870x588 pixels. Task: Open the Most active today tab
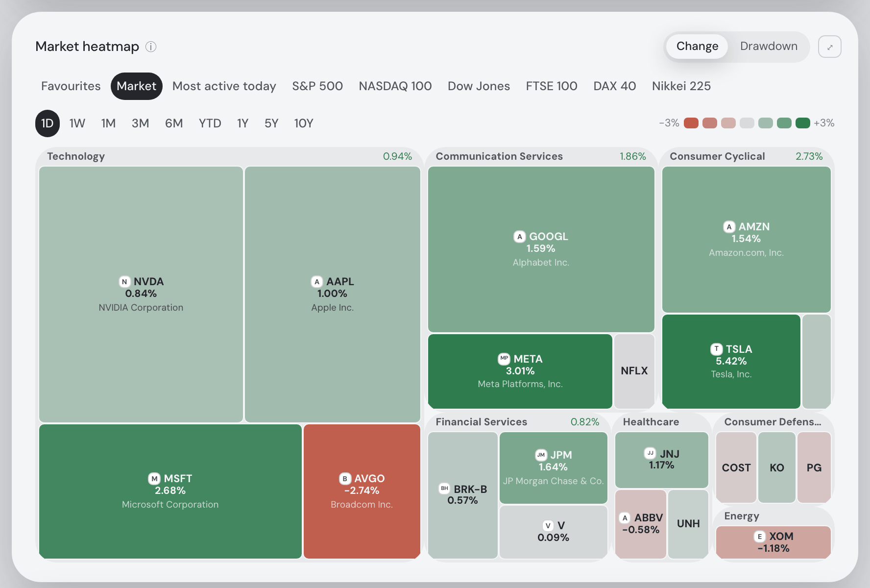point(224,86)
